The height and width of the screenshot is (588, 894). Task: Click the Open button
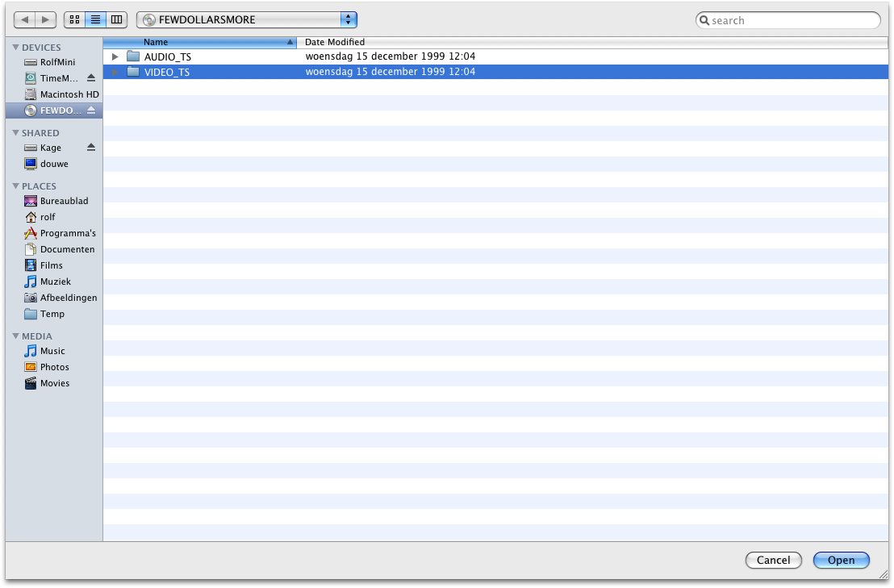(x=841, y=560)
